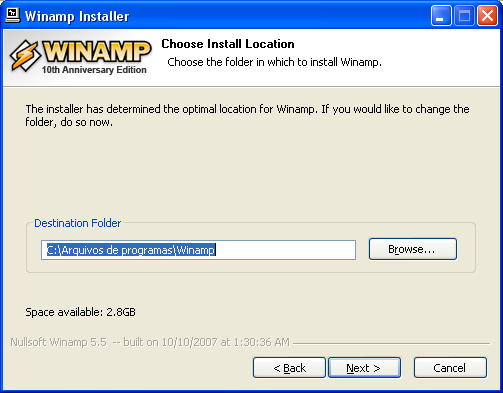Click the Choose Install Location heading
The height and width of the screenshot is (393, 503).
pyautogui.click(x=228, y=44)
